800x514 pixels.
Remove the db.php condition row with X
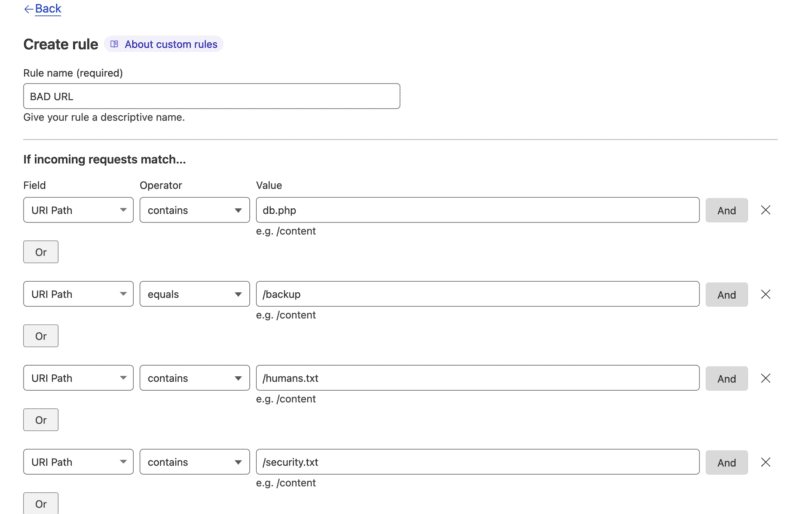(x=766, y=210)
